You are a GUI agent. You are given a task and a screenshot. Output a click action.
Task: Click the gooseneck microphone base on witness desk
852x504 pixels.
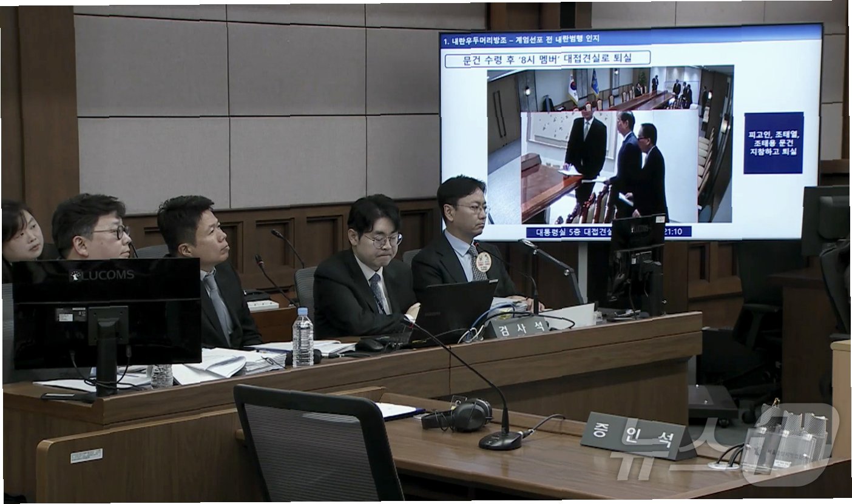(500, 440)
